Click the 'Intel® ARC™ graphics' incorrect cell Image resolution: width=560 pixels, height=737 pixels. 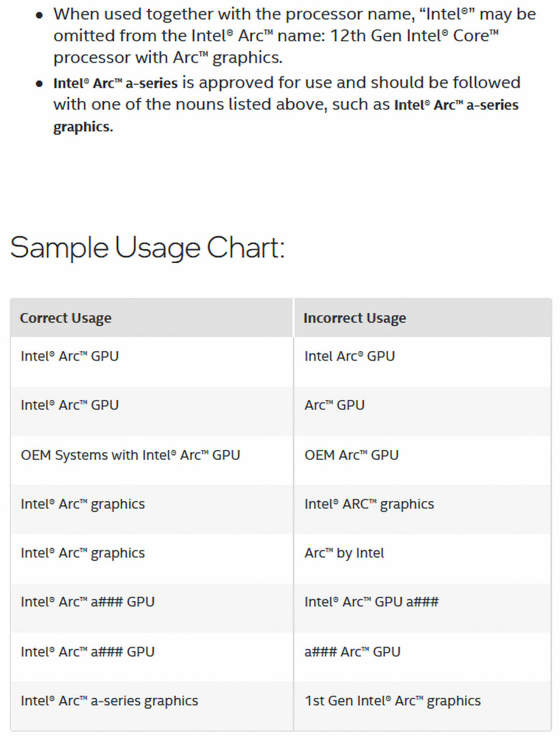369,504
